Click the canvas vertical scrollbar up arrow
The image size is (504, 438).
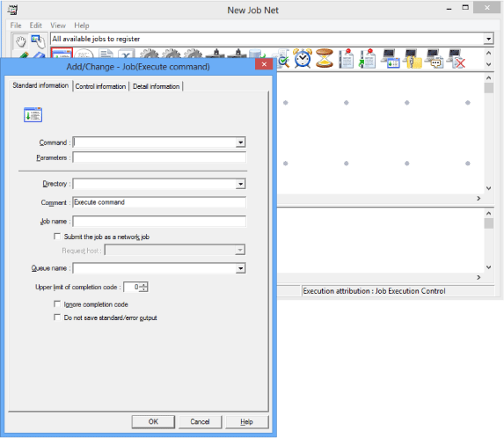click(488, 77)
